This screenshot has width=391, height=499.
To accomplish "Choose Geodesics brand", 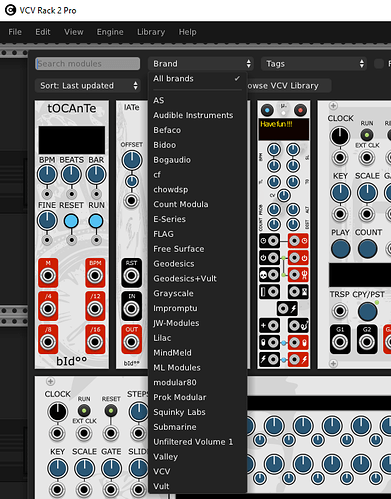I will click(x=197, y=264).
